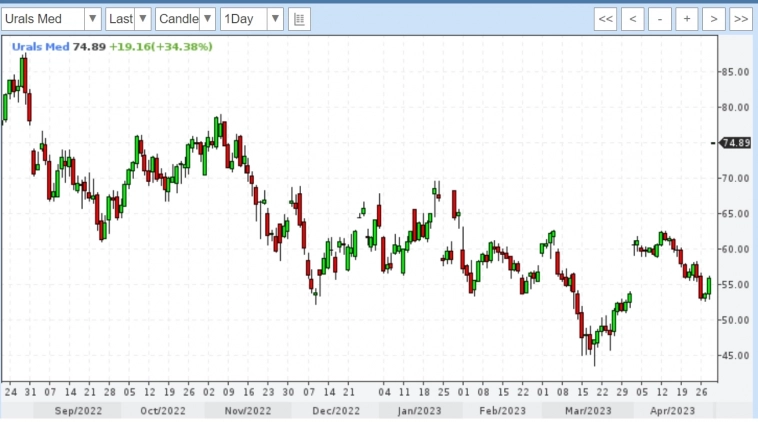The width and height of the screenshot is (758, 422).
Task: Zoom in using the plus button
Action: (x=686, y=19)
